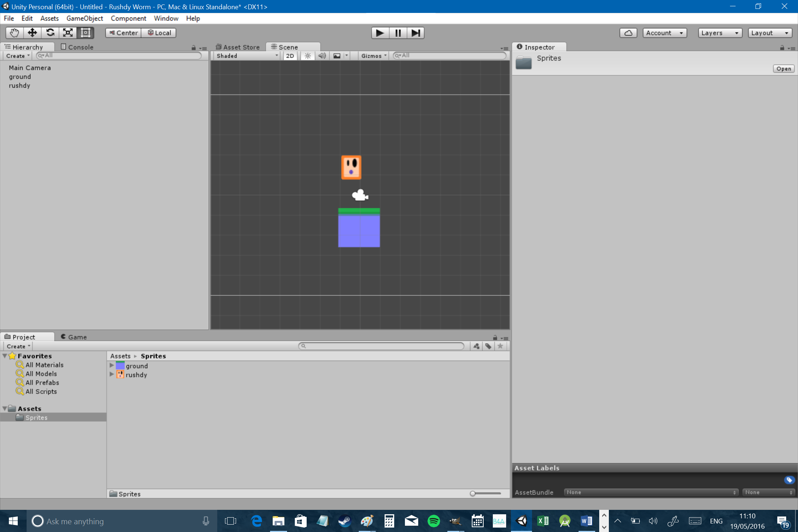This screenshot has width=798, height=532.
Task: Click Open button in Inspector panel
Action: (784, 68)
